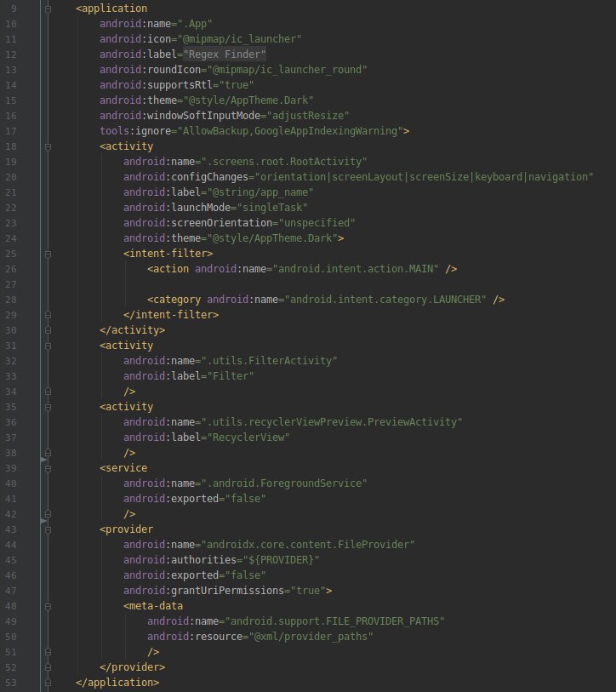Viewport: 616px width, 692px height.
Task: Click ".utils.FilterActivity" name value
Action: pos(269,361)
